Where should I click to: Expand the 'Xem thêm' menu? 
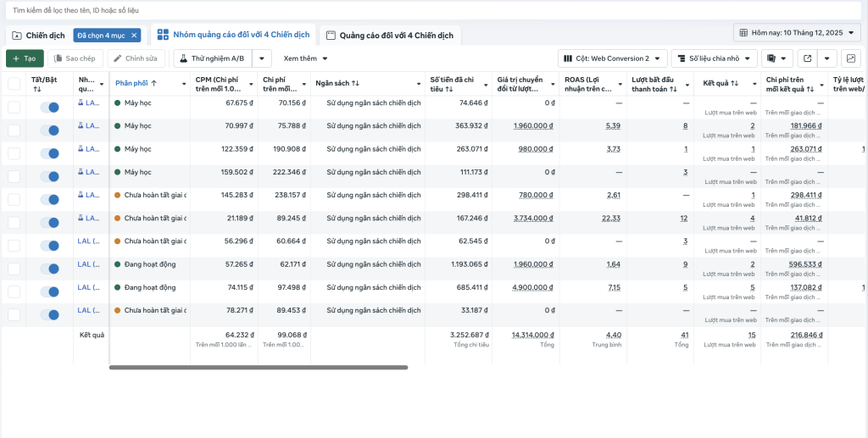click(x=305, y=58)
